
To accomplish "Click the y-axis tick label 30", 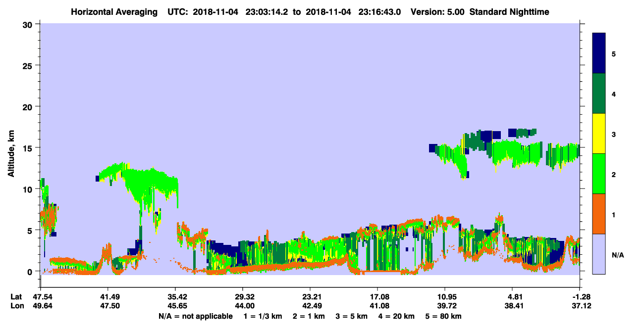I will (29, 24).
